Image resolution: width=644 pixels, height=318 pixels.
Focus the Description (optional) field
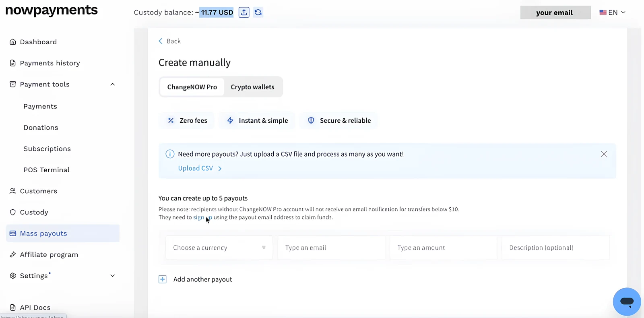555,248
